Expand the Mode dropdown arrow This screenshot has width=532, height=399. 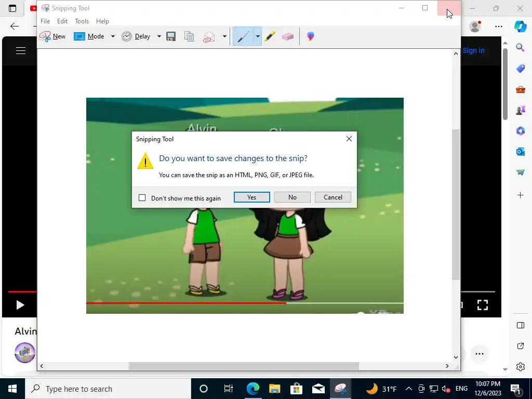tap(113, 36)
